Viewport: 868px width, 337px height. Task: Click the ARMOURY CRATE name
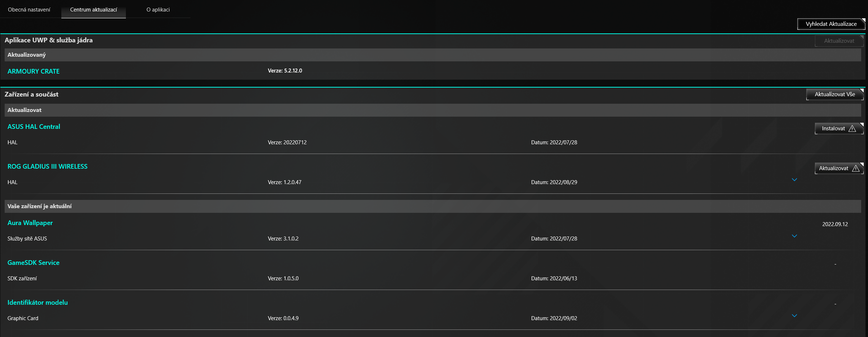tap(33, 71)
